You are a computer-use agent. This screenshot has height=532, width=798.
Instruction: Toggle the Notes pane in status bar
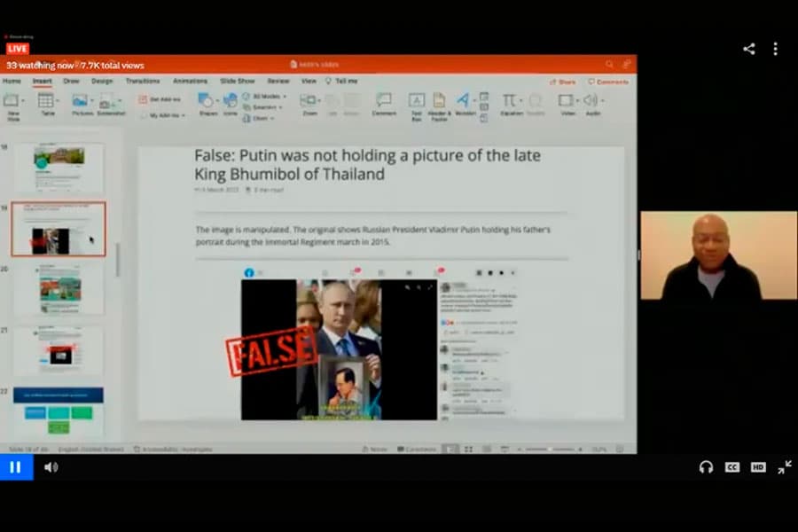point(374,449)
